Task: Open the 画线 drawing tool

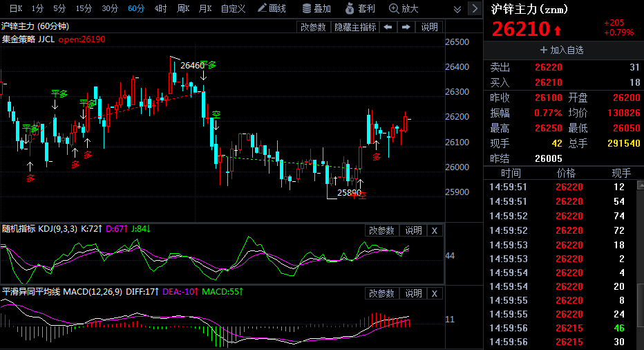Action: pos(272,9)
